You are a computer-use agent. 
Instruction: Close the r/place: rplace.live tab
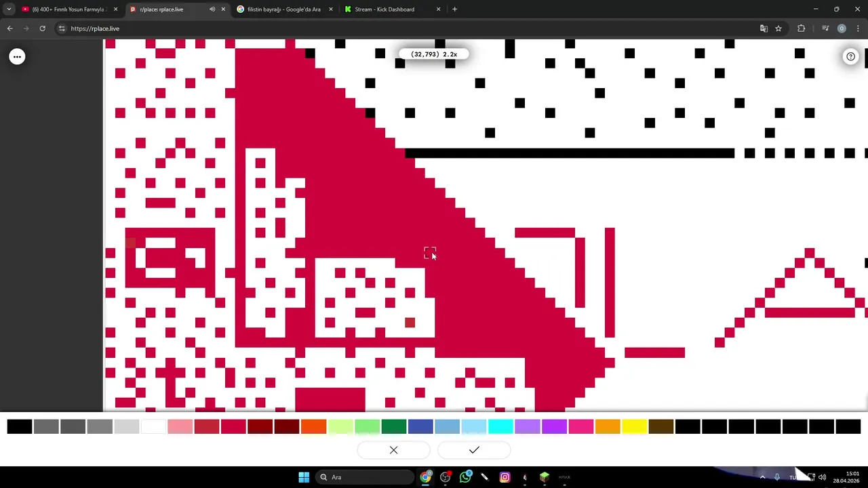(x=223, y=9)
